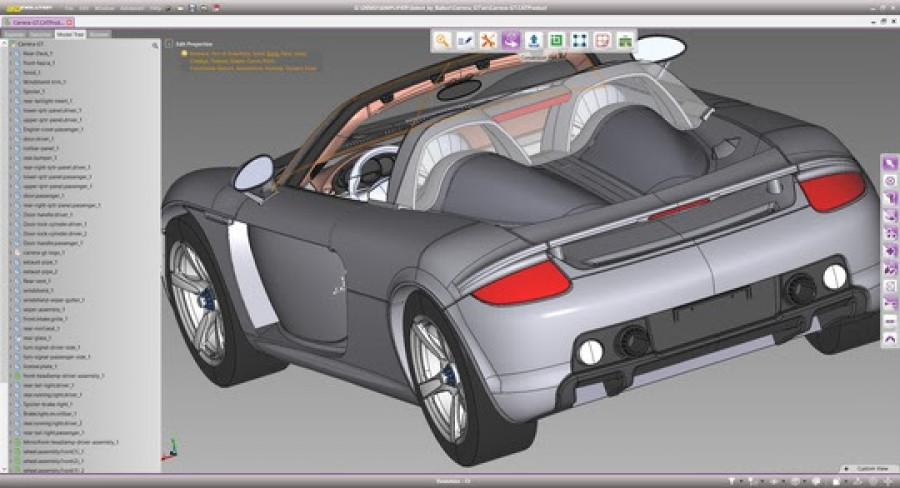
Task: Open the File menu
Action: [69, 9]
